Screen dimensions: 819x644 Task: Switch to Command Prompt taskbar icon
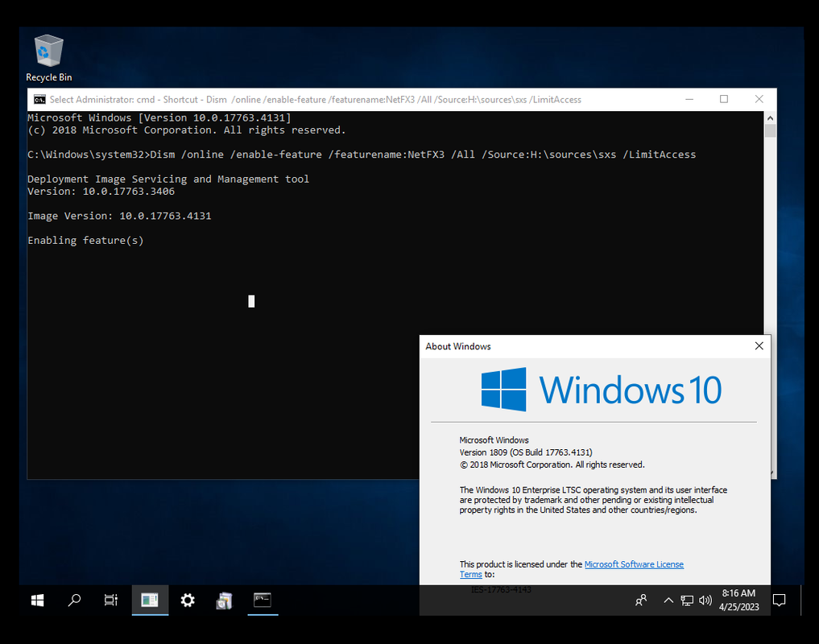[x=263, y=600]
